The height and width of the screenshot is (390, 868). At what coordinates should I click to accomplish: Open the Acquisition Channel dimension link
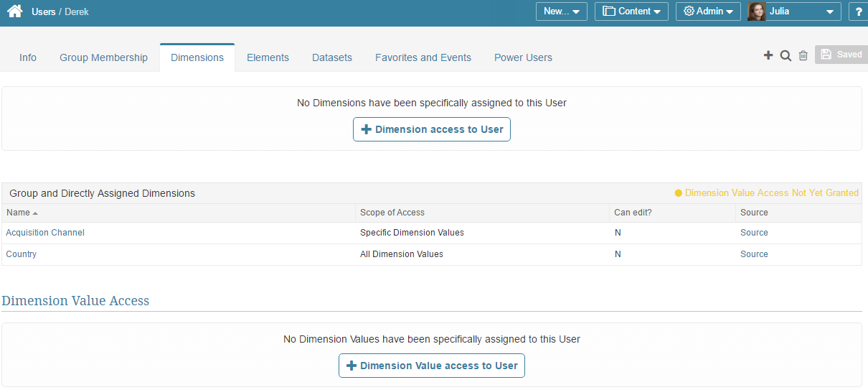[45, 233]
